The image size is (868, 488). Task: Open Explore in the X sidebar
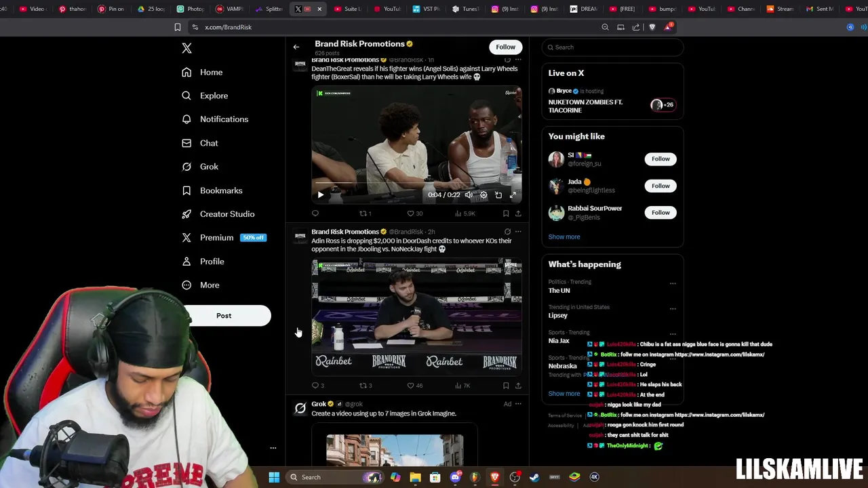204,96
